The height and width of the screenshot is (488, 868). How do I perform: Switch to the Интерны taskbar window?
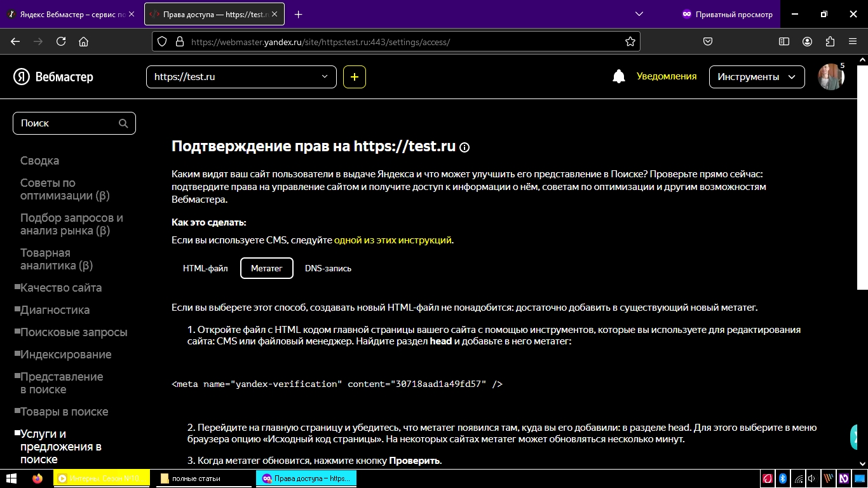102,478
